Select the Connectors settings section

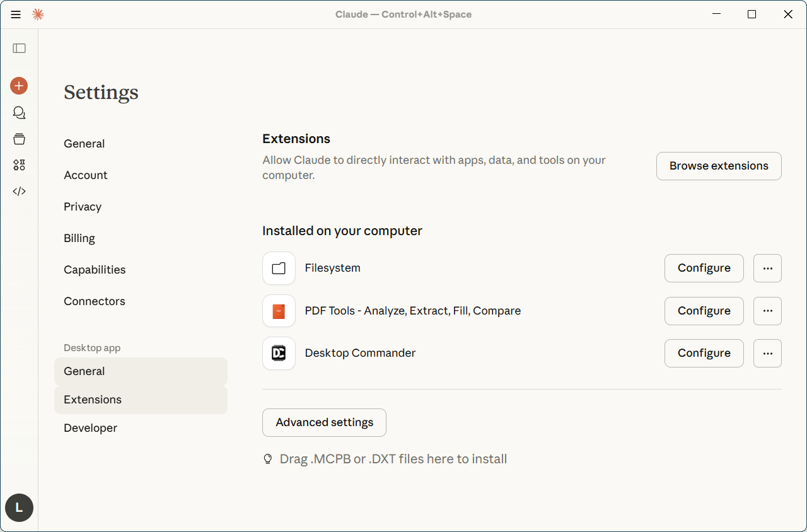(x=95, y=301)
